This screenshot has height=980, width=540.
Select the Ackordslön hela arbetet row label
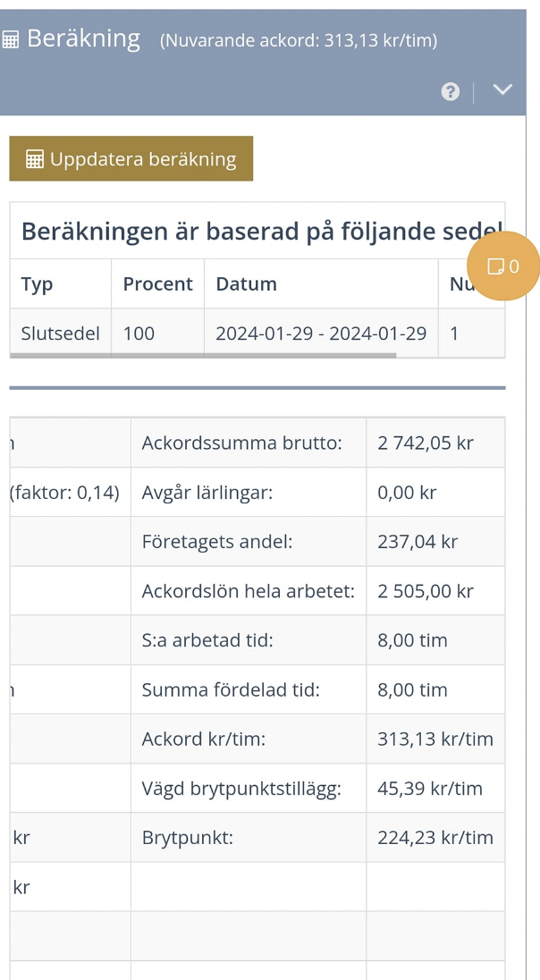[248, 591]
